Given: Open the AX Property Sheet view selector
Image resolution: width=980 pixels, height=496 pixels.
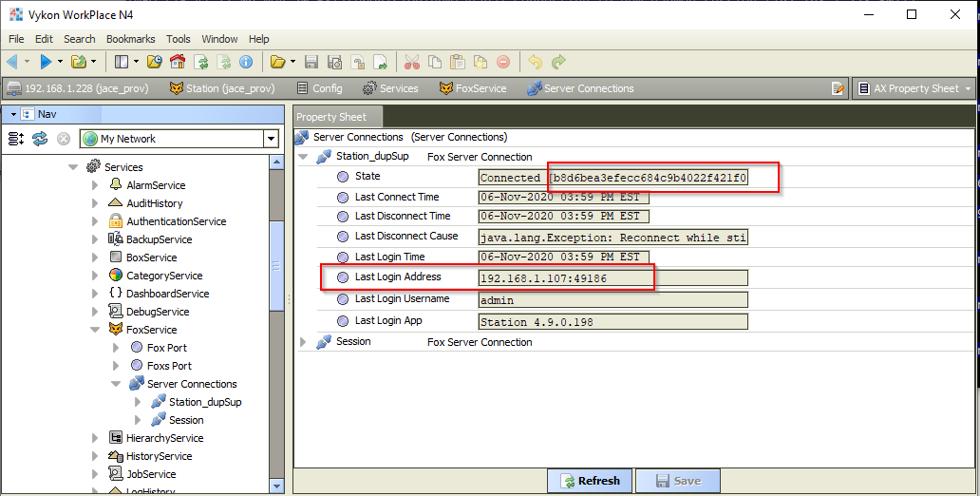Looking at the screenshot, I should (x=913, y=88).
